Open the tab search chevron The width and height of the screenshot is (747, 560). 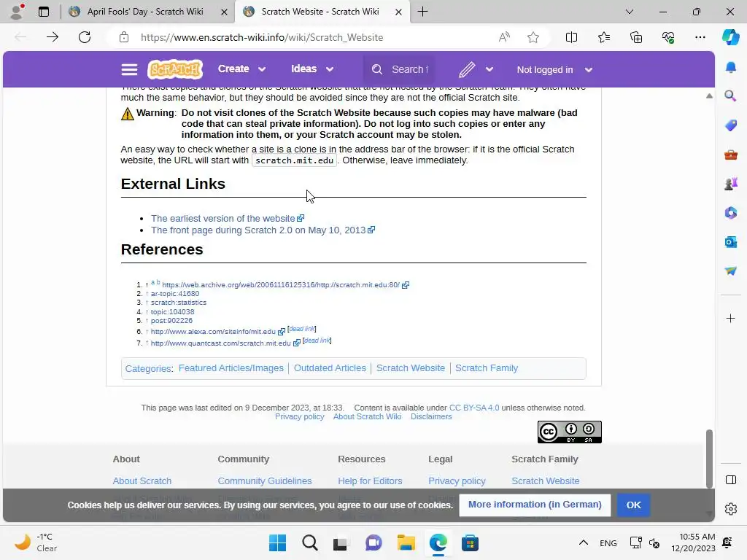pyautogui.click(x=630, y=12)
